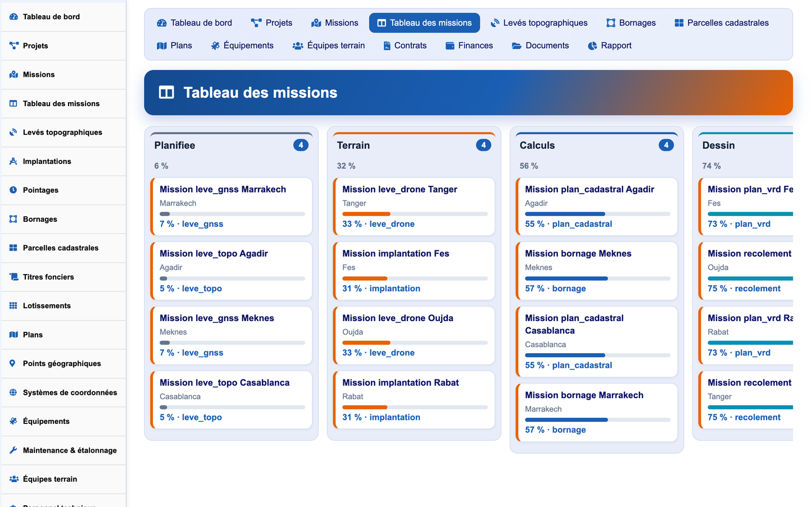This screenshot has height=507, width=812.
Task: Click the Titres fonciers sidebar icon
Action: pyautogui.click(x=13, y=277)
